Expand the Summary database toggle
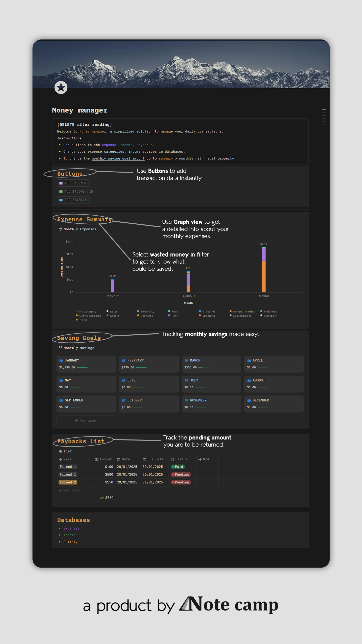The image size is (362, 644). coord(60,542)
